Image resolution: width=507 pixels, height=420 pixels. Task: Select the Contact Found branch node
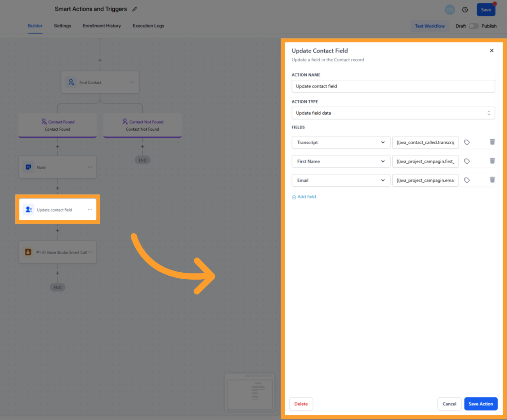(58, 125)
